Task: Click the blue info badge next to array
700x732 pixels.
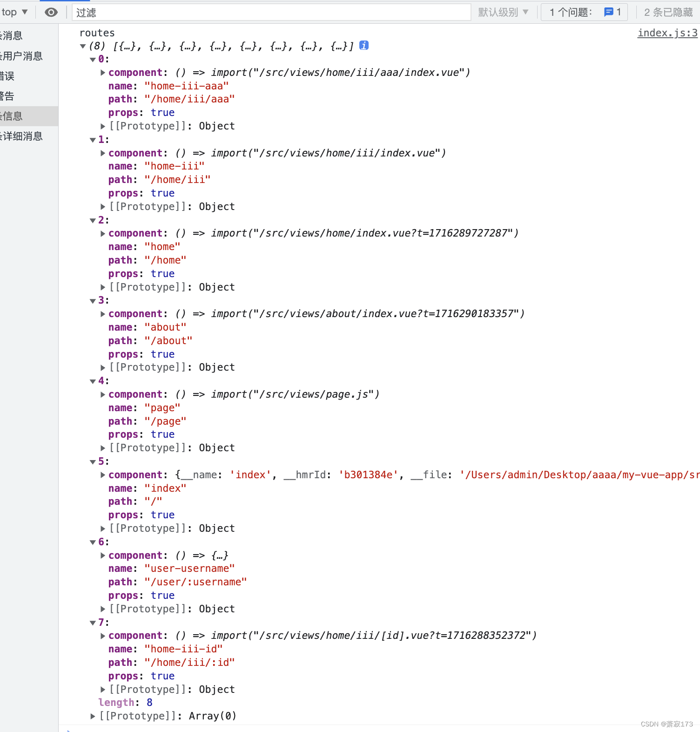Action: click(364, 45)
